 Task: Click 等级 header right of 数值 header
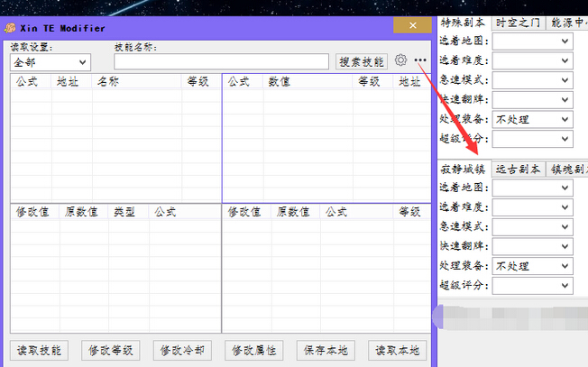[x=372, y=81]
